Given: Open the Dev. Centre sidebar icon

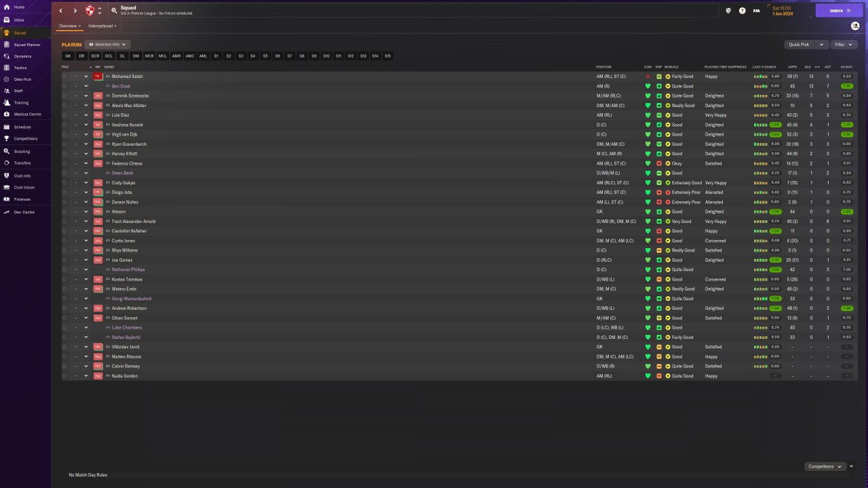Looking at the screenshot, I should (6, 212).
